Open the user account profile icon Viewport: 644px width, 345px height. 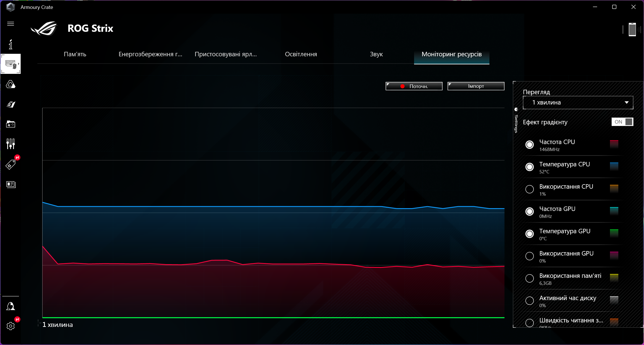tap(11, 306)
